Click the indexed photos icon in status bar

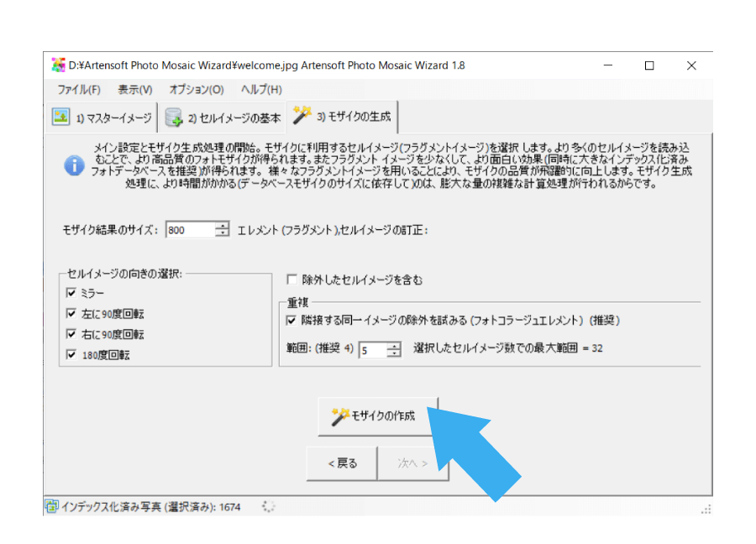[x=54, y=507]
